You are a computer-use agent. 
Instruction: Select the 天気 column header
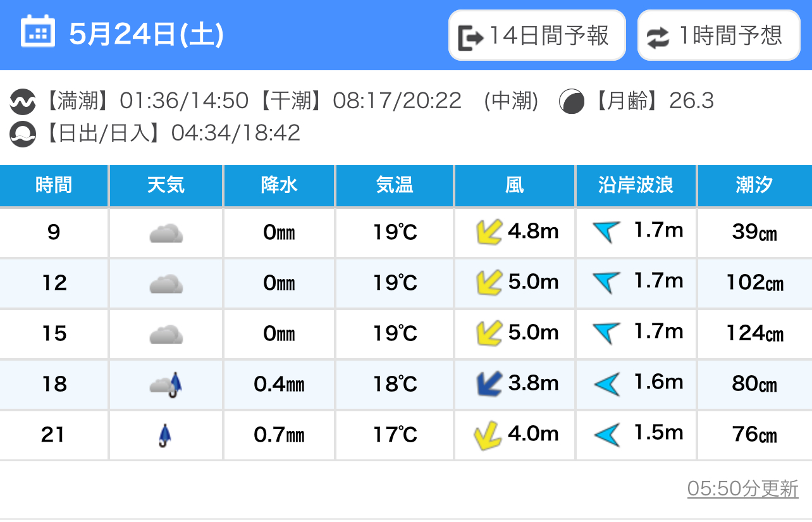pyautogui.click(x=166, y=185)
